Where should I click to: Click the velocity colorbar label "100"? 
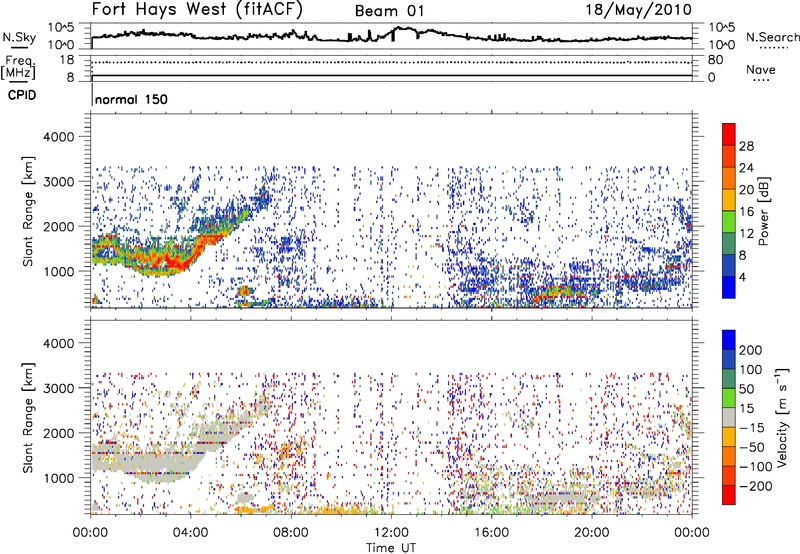pyautogui.click(x=751, y=369)
